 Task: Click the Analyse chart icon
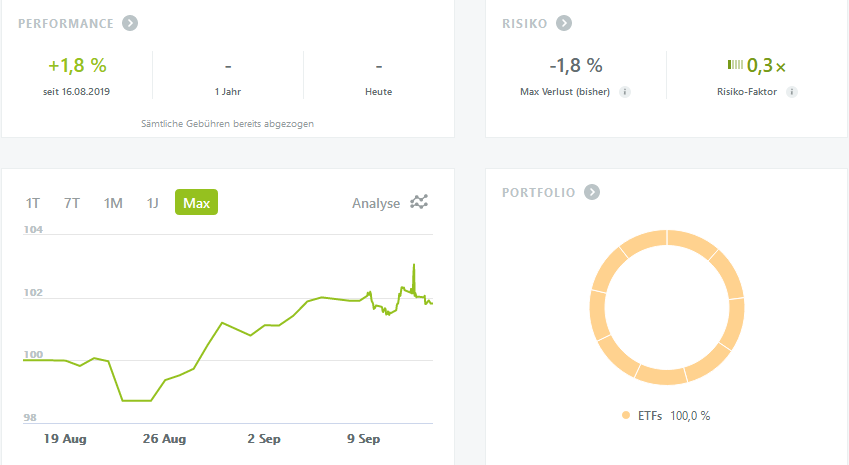point(419,202)
